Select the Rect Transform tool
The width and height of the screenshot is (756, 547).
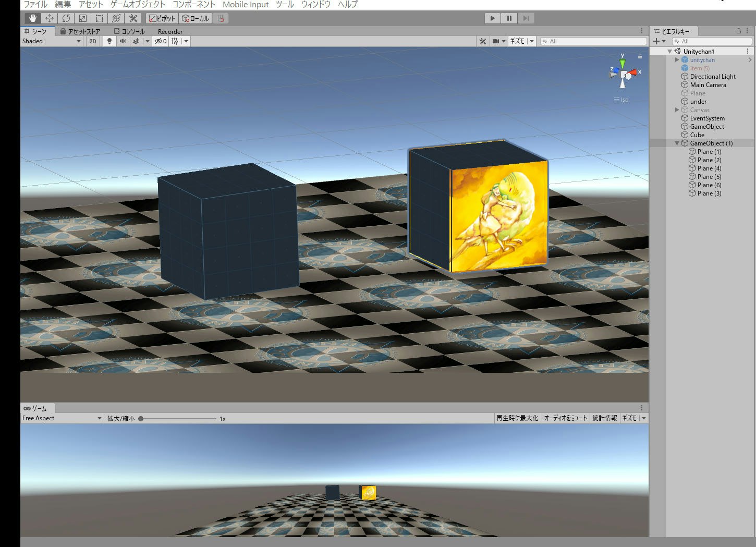[x=100, y=18]
